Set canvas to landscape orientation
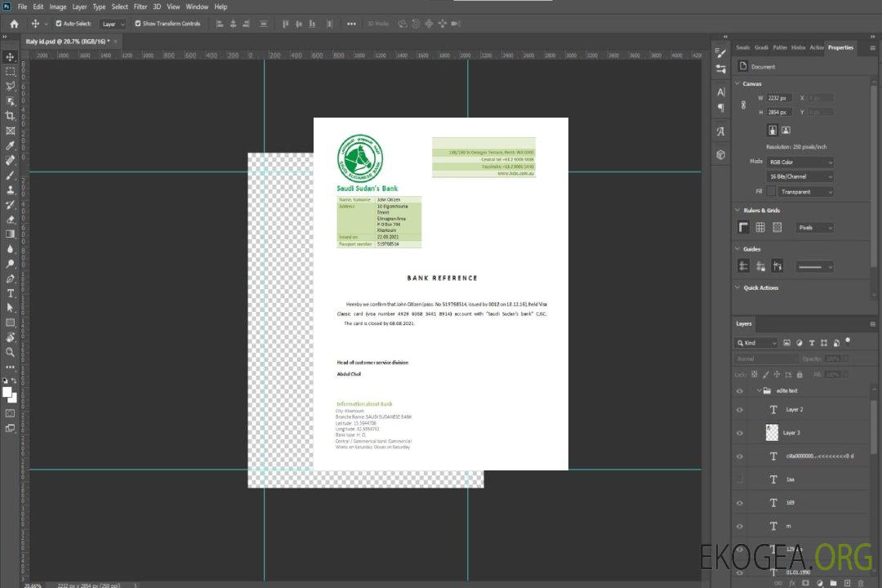The height and width of the screenshot is (588, 882). [x=786, y=130]
